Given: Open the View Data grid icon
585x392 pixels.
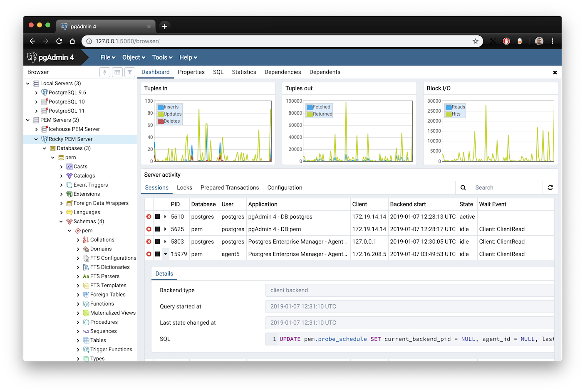Looking at the screenshot, I should [117, 72].
